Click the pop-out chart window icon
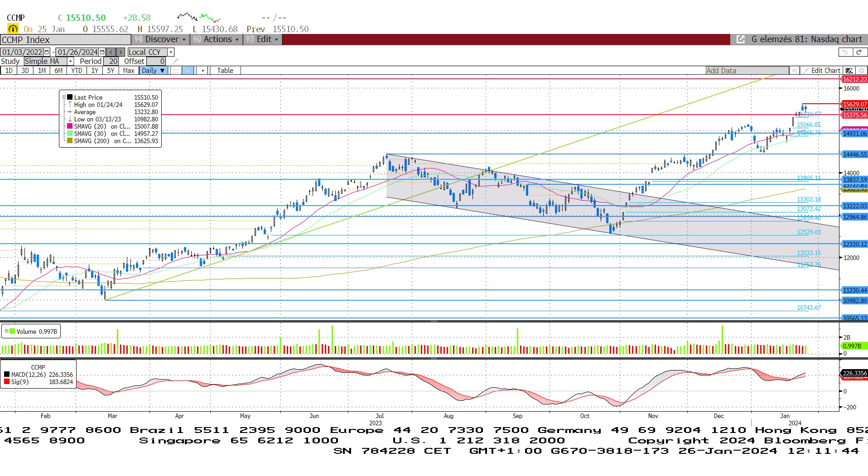The image size is (868, 476). (x=740, y=39)
